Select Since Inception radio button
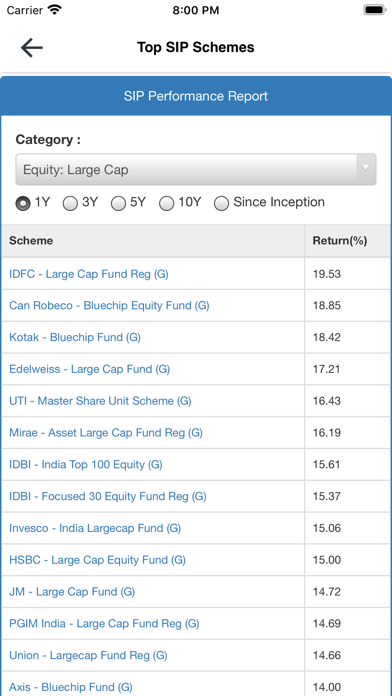 222,204
